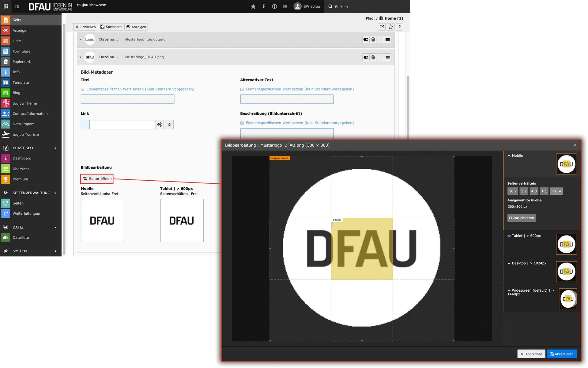Open page in new window icon

(382, 27)
